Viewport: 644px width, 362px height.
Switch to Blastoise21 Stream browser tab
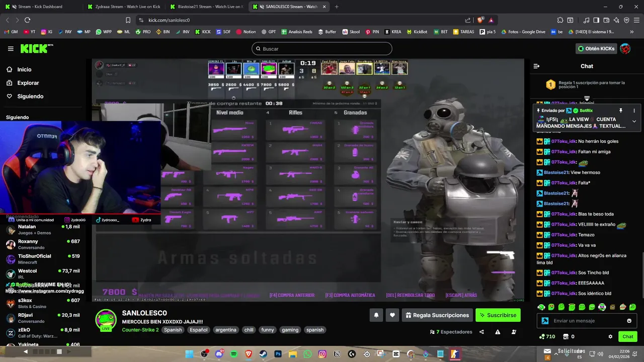point(206,7)
